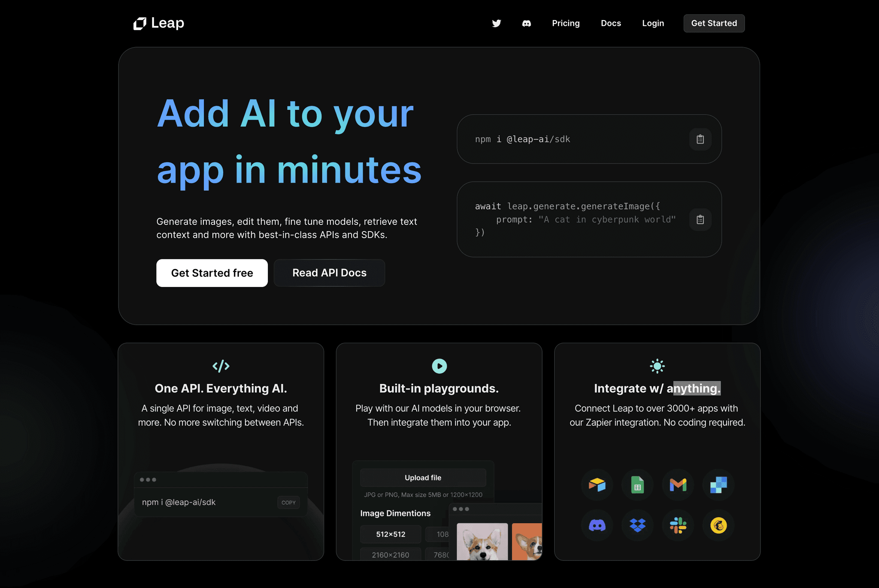Image resolution: width=879 pixels, height=588 pixels.
Task: Open the Docs page
Action: point(610,23)
